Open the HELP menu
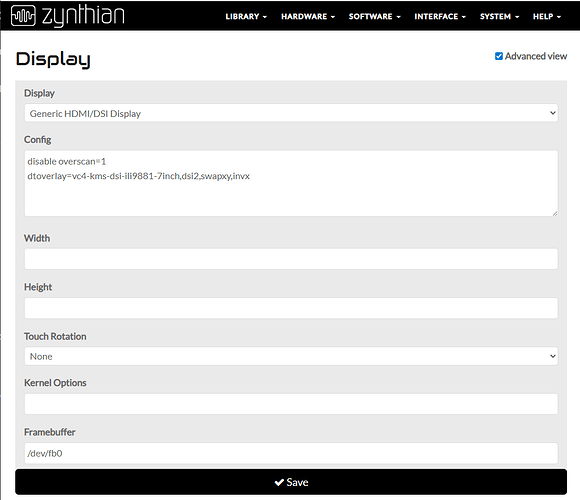Screen dimensions: 580x500 click(547, 17)
